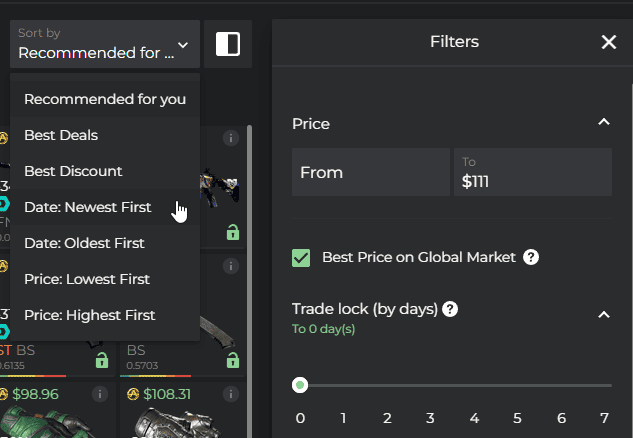Viewport: 633px width, 438px height.
Task: Select Best Deals sort option
Action: [62, 135]
